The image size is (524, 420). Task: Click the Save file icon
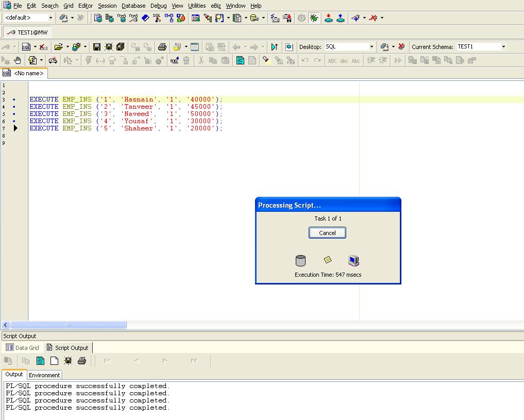96,46
